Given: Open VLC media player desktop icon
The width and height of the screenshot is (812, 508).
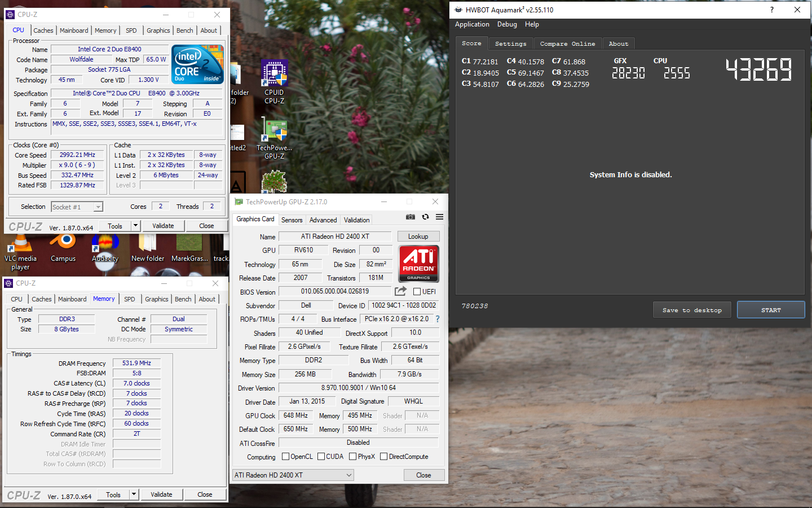Looking at the screenshot, I should [20, 253].
